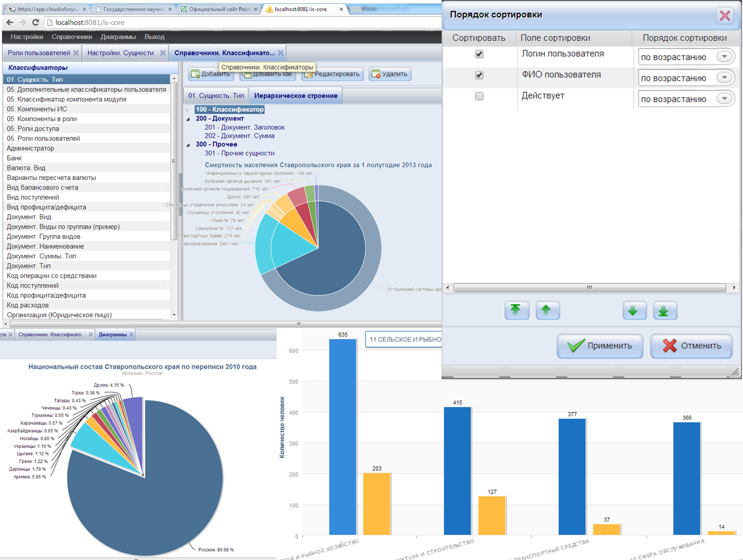Click the move-to-top green arrow icon

[x=516, y=311]
